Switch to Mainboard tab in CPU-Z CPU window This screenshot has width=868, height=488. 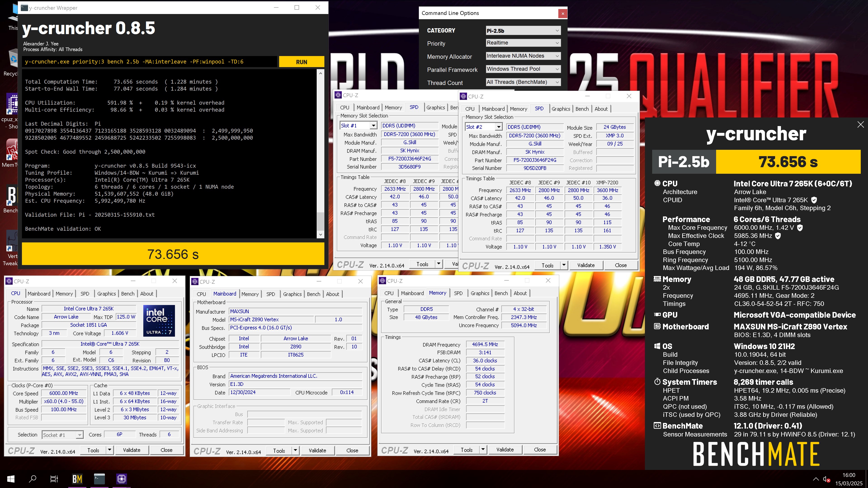39,294
